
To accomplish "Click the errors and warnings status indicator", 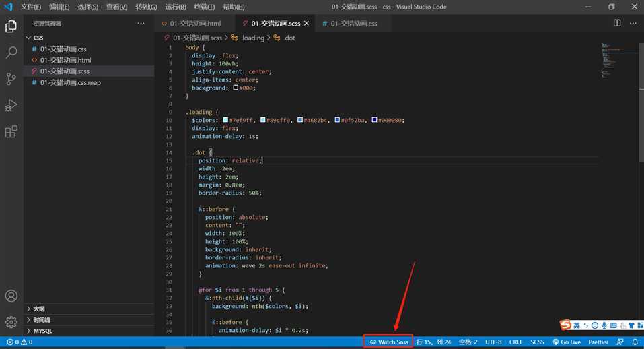I will [x=20, y=342].
